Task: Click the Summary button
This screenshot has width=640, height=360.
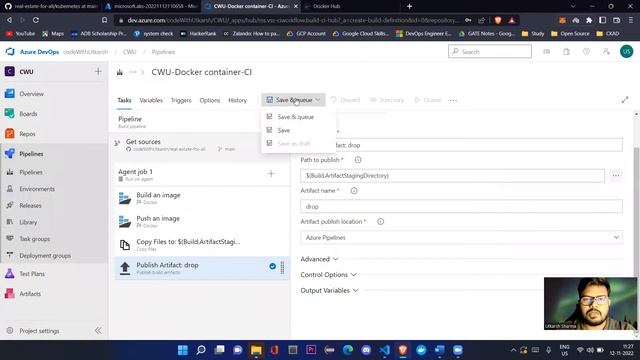Action: tap(387, 100)
